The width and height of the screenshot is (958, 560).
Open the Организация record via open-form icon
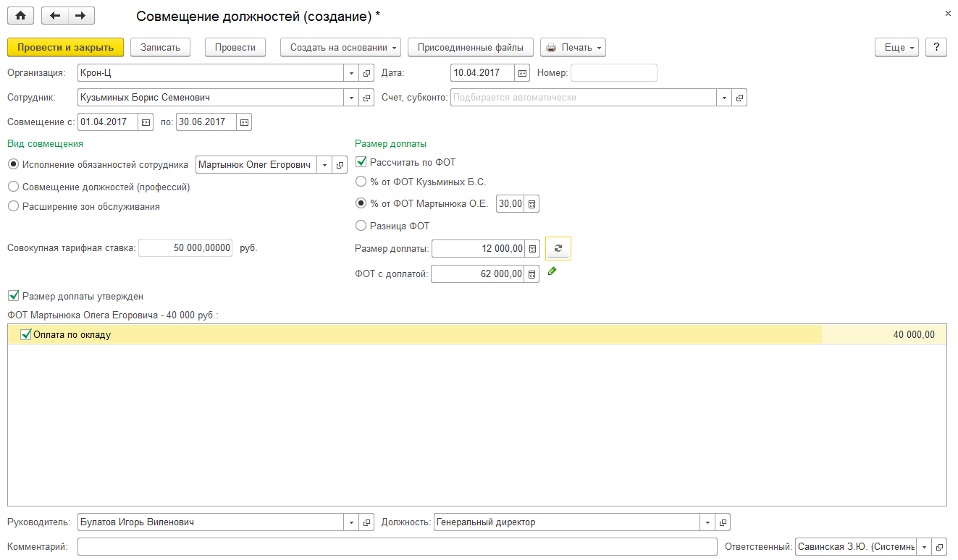[367, 73]
